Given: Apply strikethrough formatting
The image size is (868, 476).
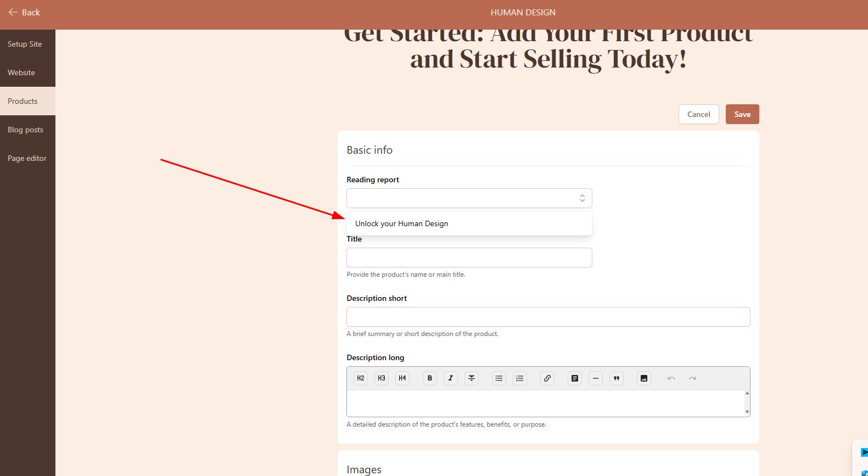Looking at the screenshot, I should pos(472,378).
